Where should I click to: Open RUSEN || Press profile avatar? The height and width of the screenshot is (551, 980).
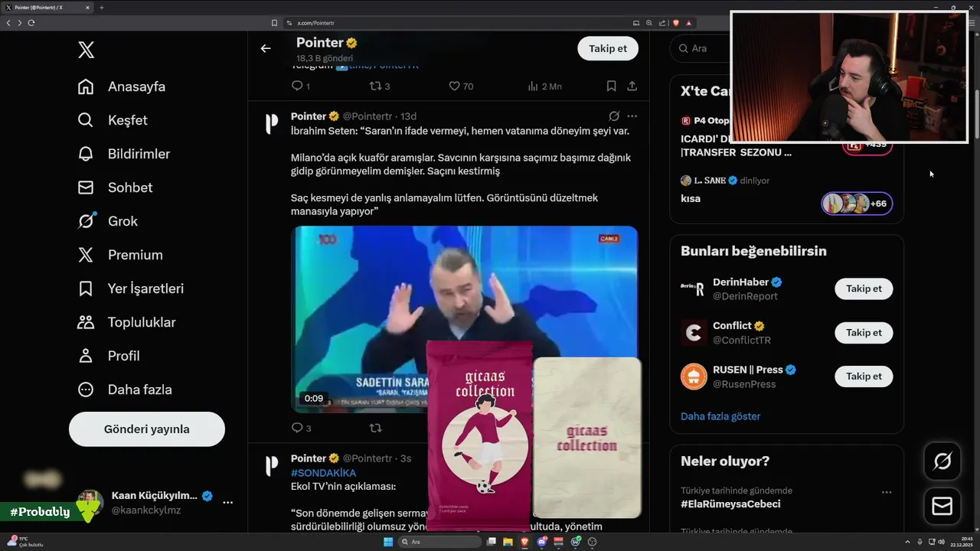(694, 376)
